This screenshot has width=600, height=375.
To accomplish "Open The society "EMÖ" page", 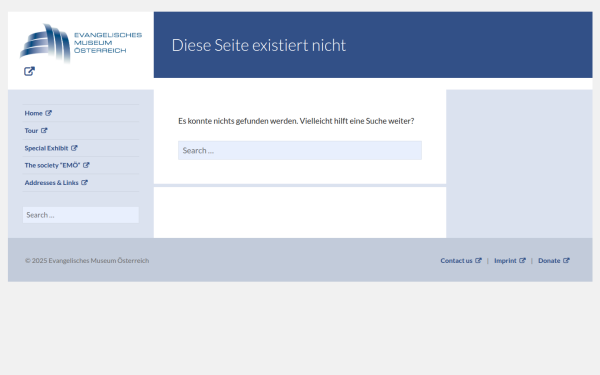I will (x=52, y=165).
